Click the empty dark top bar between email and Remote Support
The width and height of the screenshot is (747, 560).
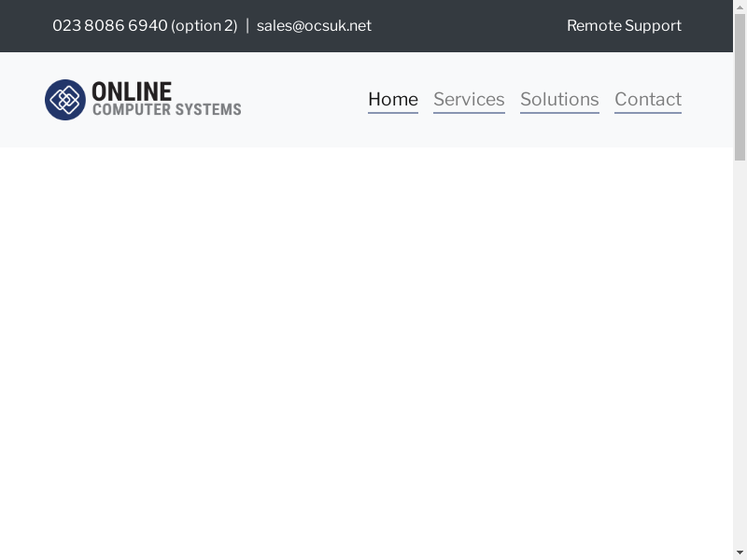click(x=467, y=26)
